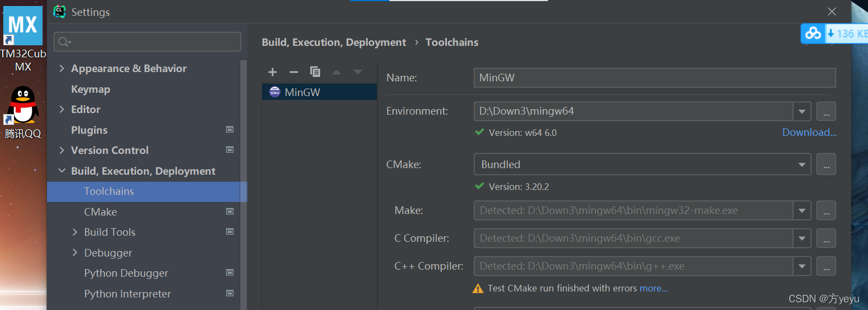868x310 pixels.
Task: Open the CMake Bundled dropdown
Action: (x=802, y=164)
